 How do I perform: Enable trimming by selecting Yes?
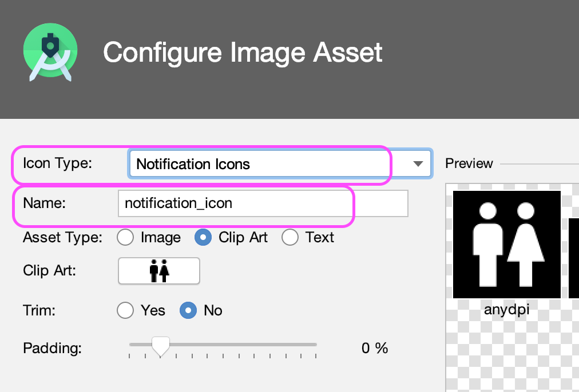125,310
